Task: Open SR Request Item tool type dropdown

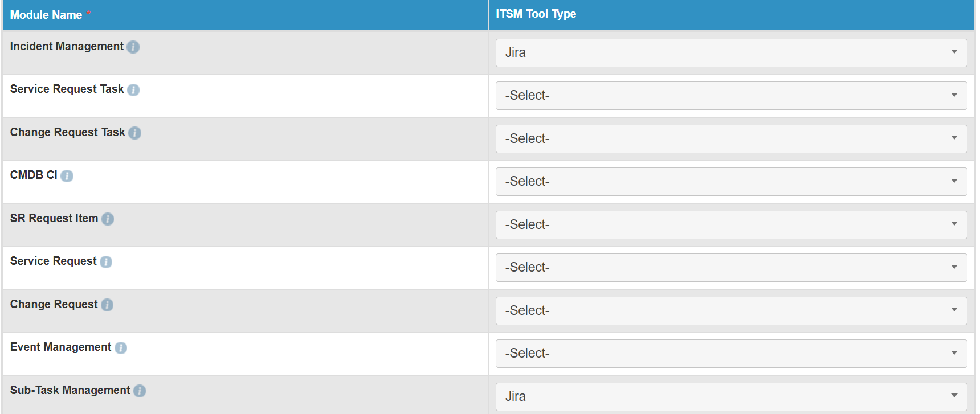Action: coord(731,225)
